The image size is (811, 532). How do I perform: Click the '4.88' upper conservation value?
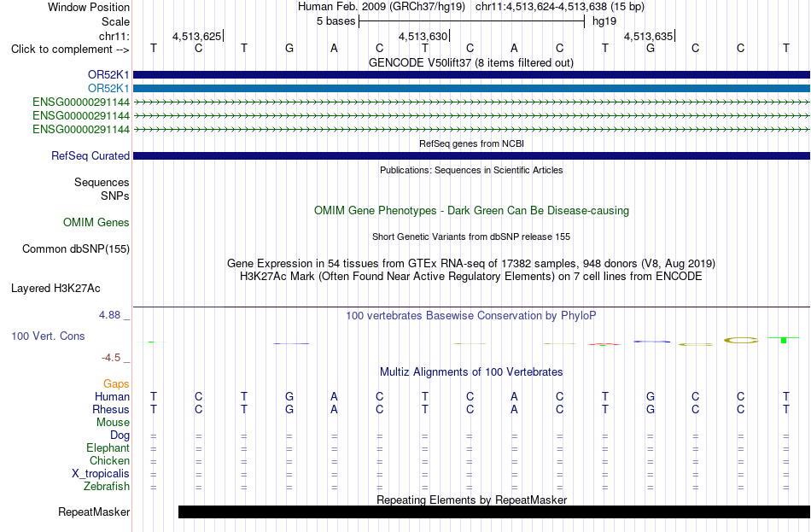coord(109,314)
